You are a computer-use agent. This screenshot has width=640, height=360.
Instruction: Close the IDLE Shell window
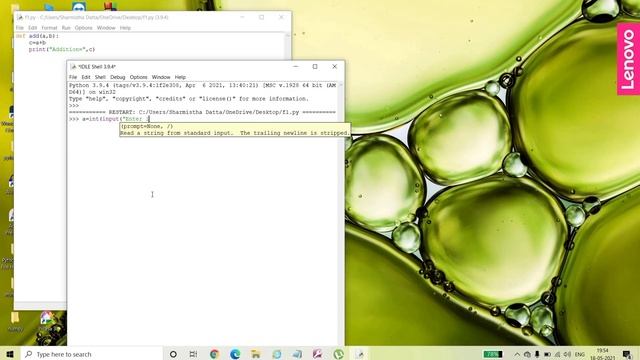point(334,67)
